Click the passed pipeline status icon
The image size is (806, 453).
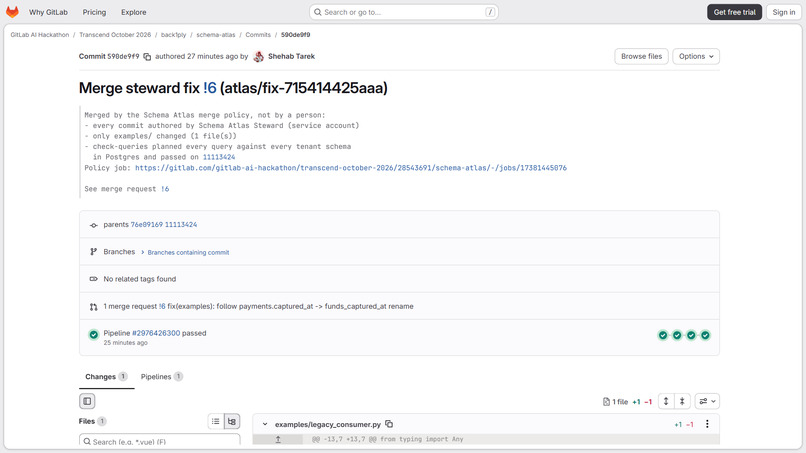click(x=94, y=335)
